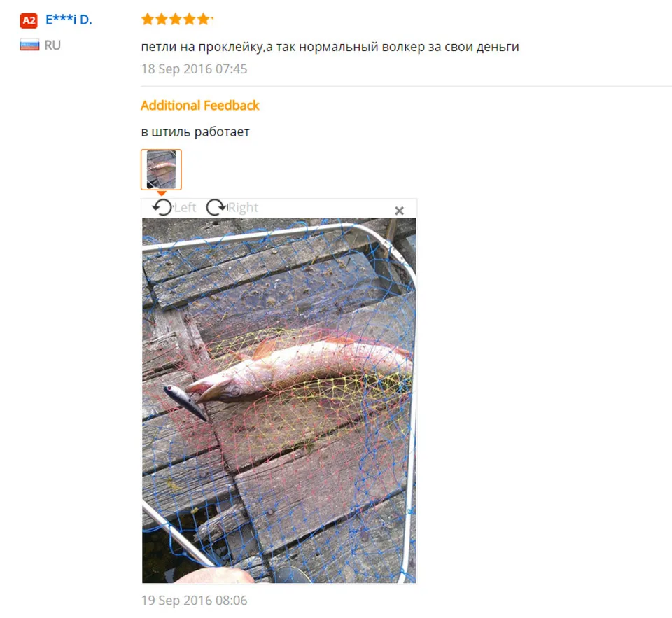Close the enlarged photo viewer
Screen dimensions: 672x618
(x=399, y=211)
